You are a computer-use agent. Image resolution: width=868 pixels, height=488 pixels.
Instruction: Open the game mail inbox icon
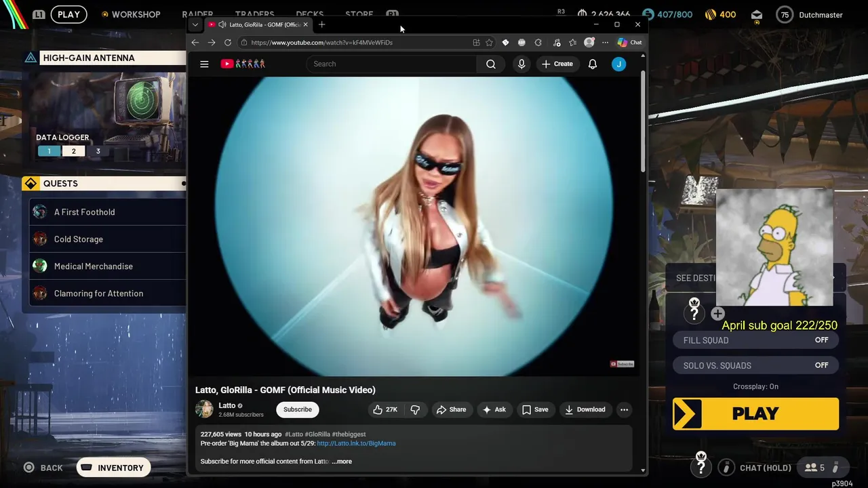coord(757,14)
